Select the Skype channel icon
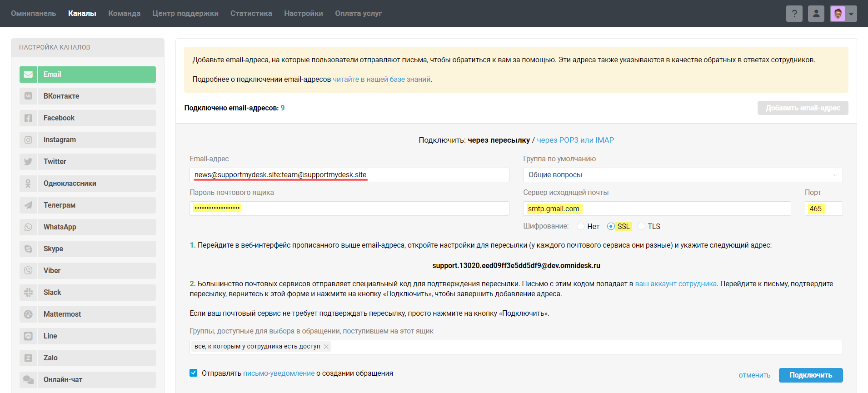Image resolution: width=868 pixels, height=393 pixels. [28, 249]
